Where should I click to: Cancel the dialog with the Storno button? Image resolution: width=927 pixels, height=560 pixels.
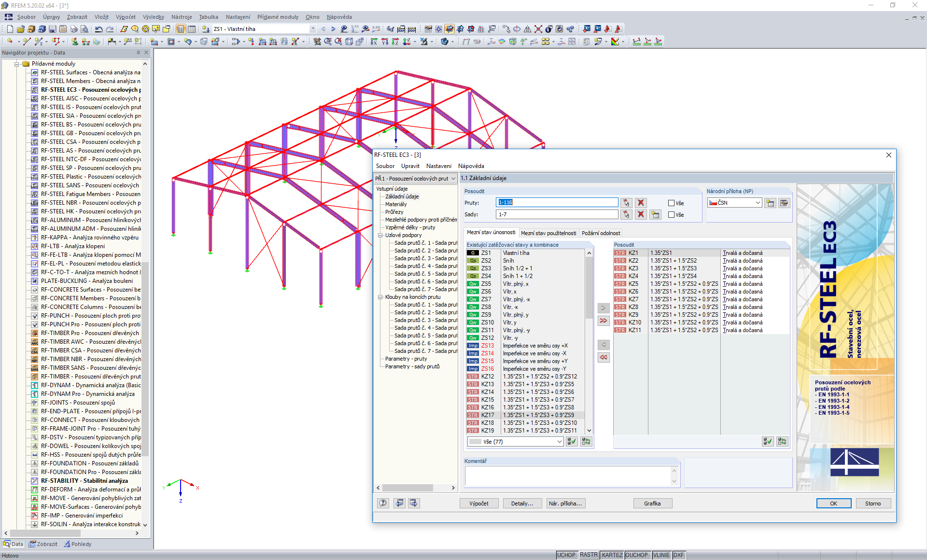(873, 504)
